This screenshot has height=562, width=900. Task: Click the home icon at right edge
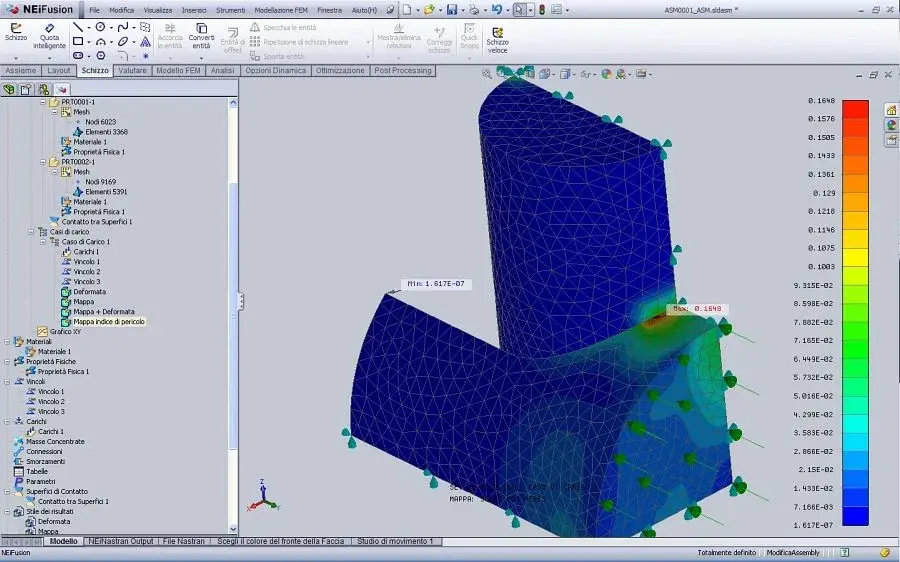click(x=891, y=110)
